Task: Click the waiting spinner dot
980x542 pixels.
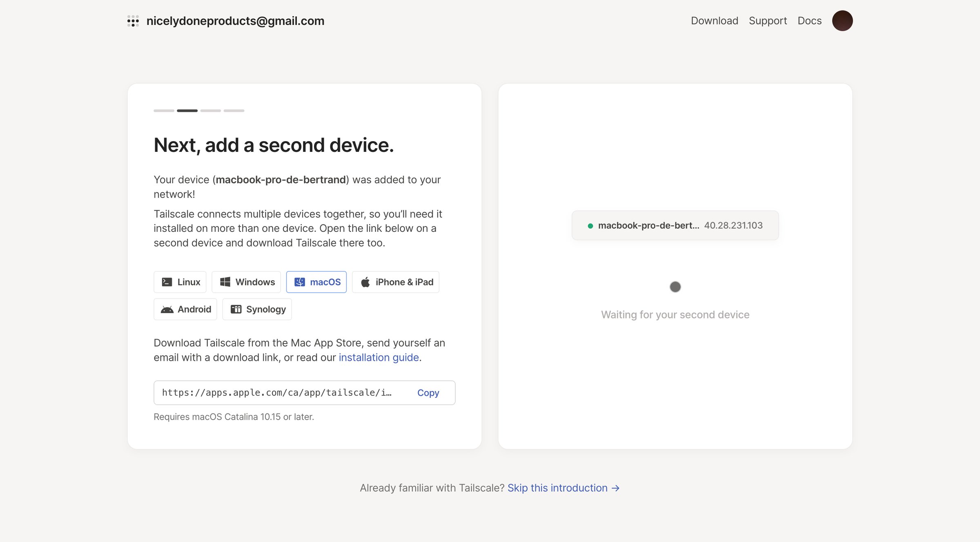Action: tap(675, 287)
